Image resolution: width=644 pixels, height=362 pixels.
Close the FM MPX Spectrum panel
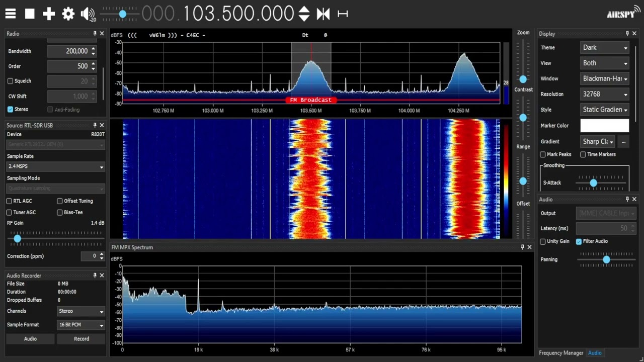pos(529,247)
